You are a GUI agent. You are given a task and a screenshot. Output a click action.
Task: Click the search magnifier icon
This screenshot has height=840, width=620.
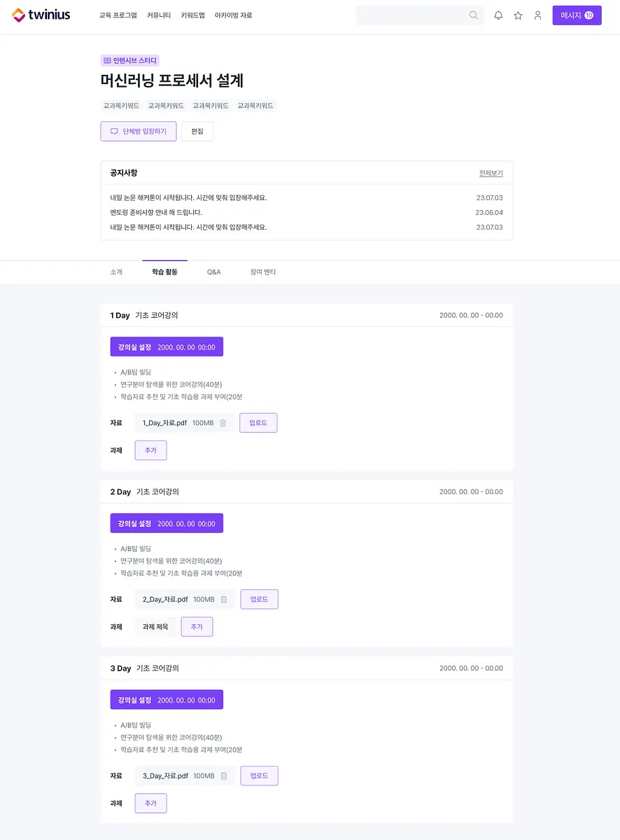[474, 15]
